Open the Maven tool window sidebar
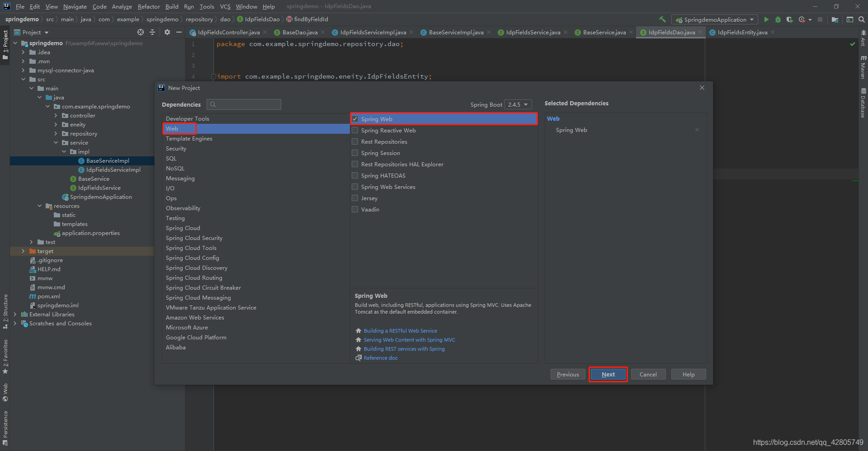 pyautogui.click(x=863, y=67)
